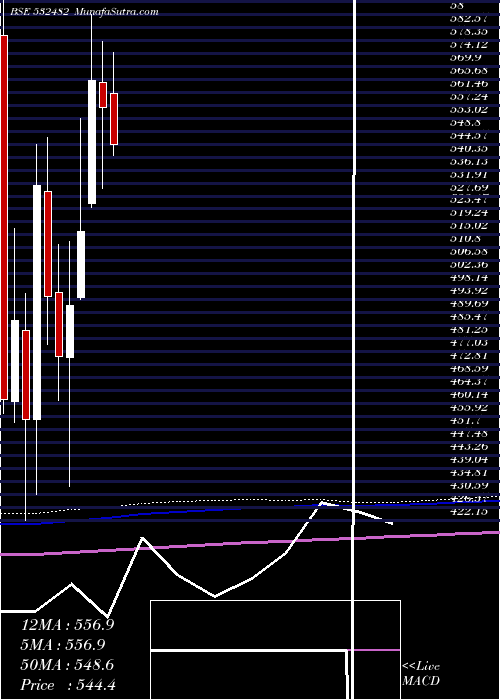Click the 485.47 price axis label
Image resolution: width=500 pixels, height=700 pixels.
click(x=469, y=317)
